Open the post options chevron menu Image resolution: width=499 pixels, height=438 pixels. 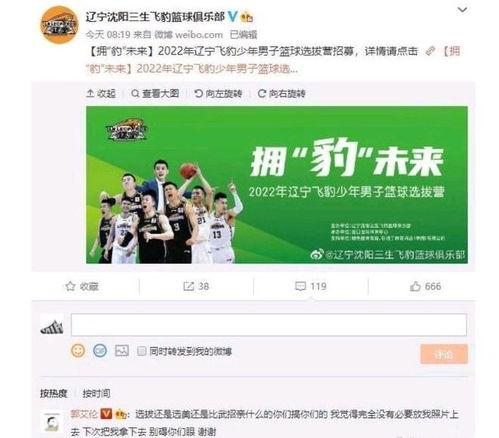(462, 10)
